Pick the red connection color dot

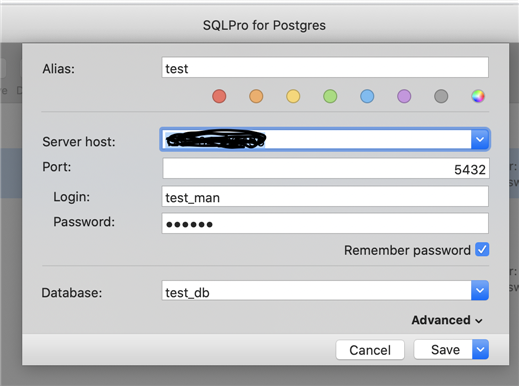[x=219, y=96]
